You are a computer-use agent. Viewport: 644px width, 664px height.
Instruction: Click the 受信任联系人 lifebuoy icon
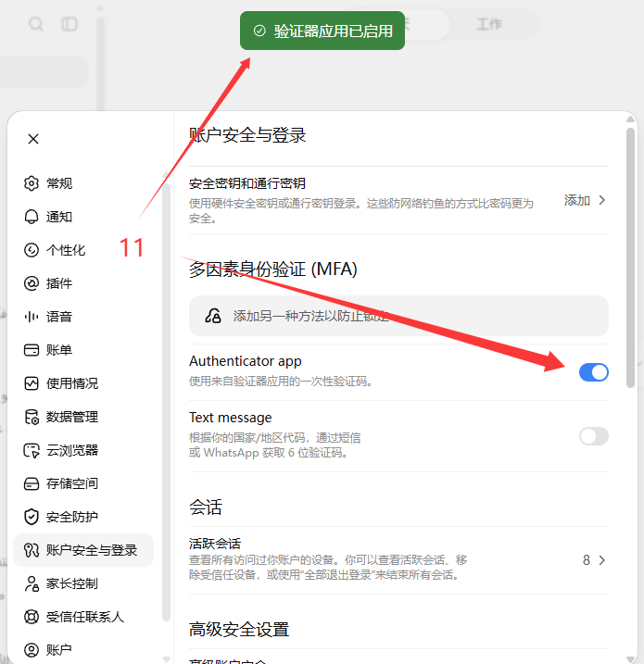(x=32, y=617)
